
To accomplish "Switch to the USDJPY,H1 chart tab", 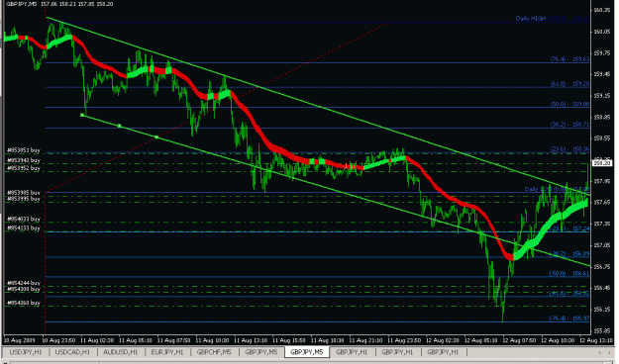I will (x=26, y=352).
